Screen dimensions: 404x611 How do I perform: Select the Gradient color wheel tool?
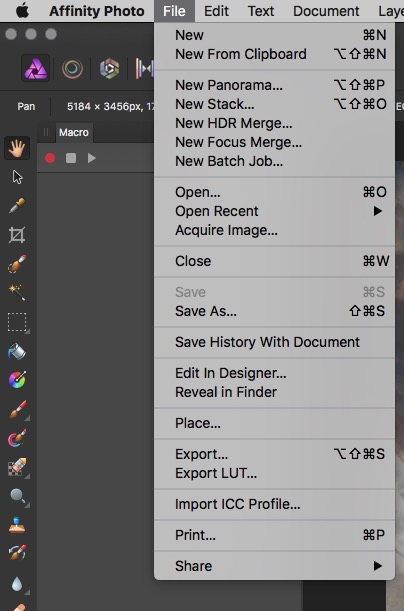17,380
